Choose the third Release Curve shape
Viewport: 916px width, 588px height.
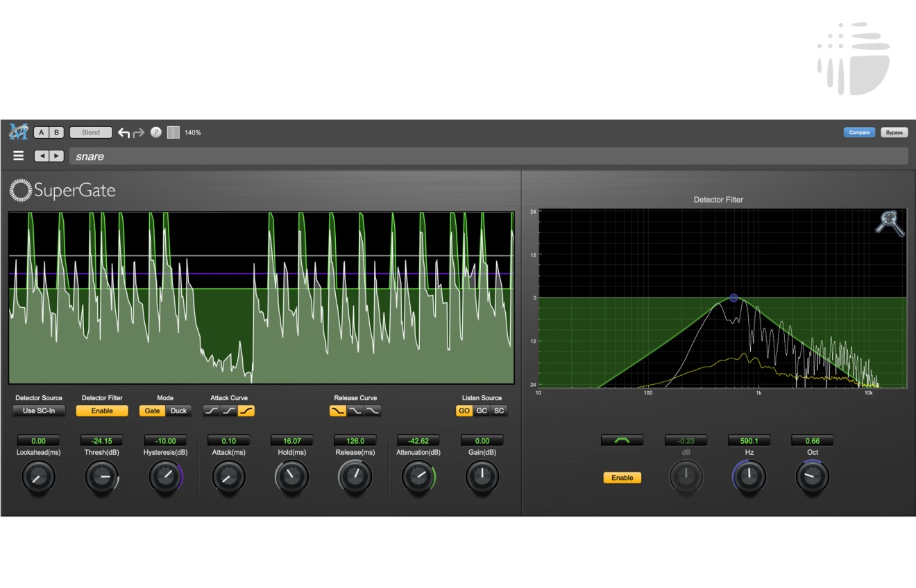(373, 410)
